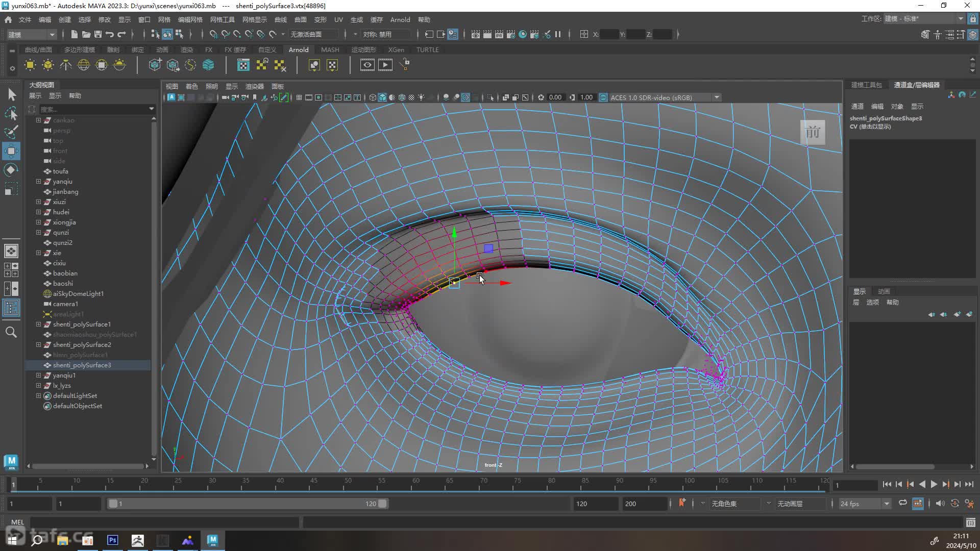Pause viewport with the pause icon
980x551 pixels.
coord(558,34)
